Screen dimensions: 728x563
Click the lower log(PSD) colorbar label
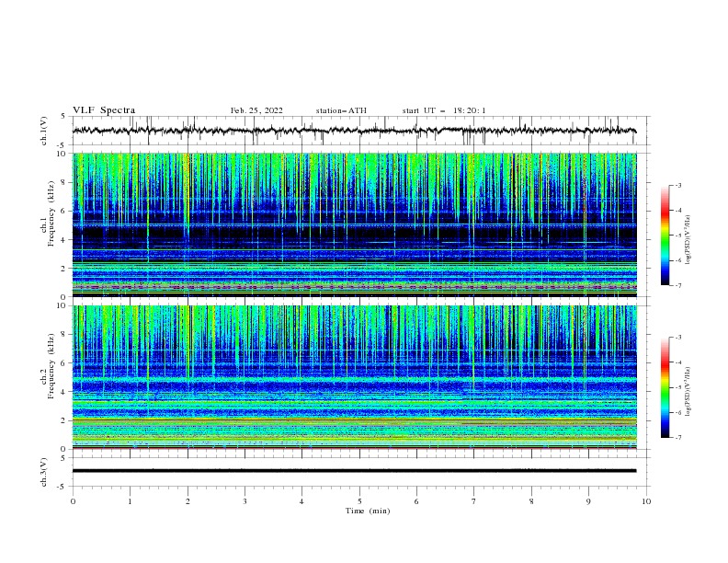click(688, 392)
